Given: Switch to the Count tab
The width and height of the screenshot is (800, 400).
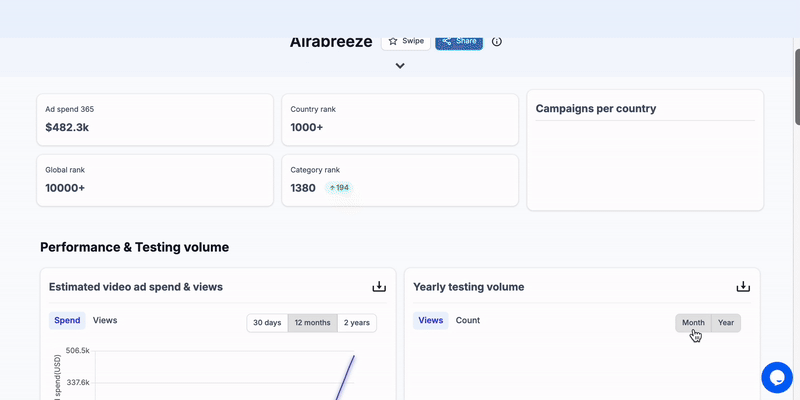Looking at the screenshot, I should pyautogui.click(x=467, y=320).
